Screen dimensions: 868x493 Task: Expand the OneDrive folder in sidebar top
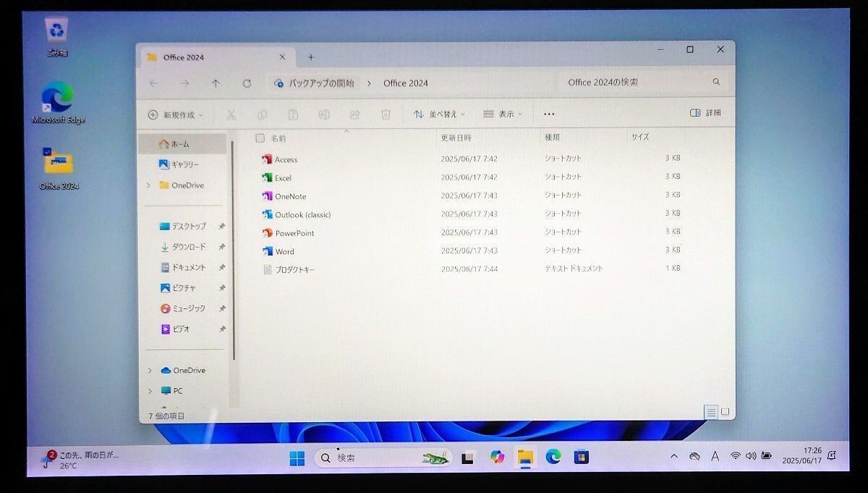point(148,185)
